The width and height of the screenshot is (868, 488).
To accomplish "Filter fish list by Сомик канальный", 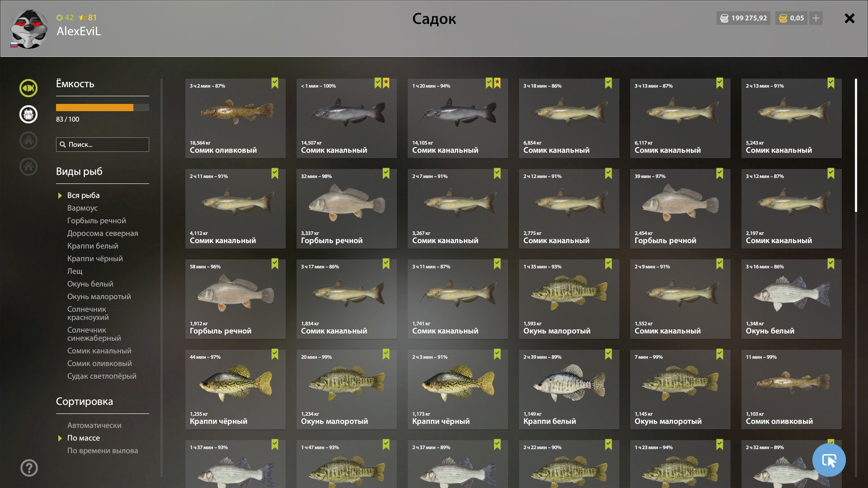I will 99,351.
